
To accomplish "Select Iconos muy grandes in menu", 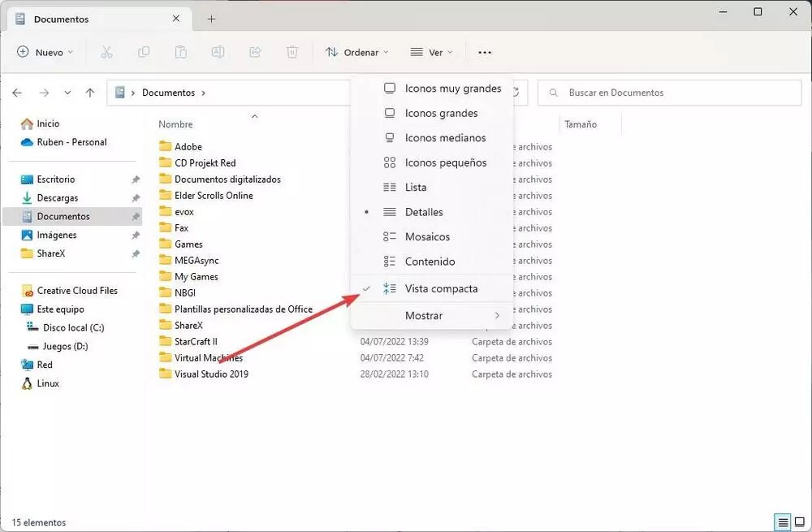I will [x=452, y=89].
